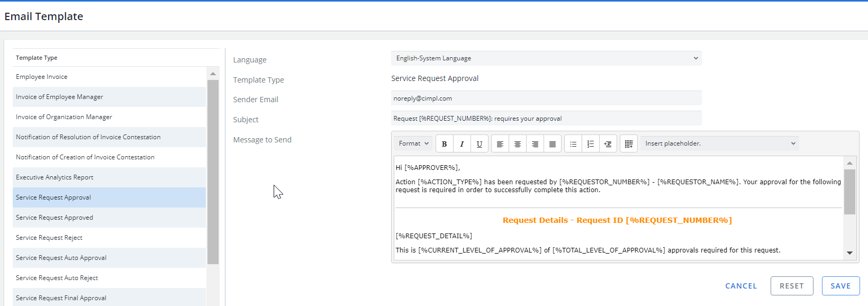The height and width of the screenshot is (306, 868).
Task: Align message text to the right
Action: tap(535, 143)
